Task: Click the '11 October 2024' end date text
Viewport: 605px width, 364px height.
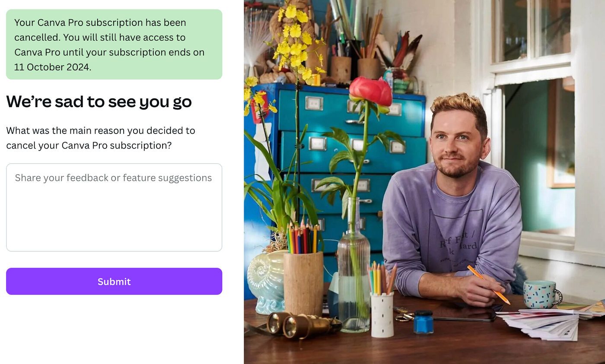Action: pos(52,67)
